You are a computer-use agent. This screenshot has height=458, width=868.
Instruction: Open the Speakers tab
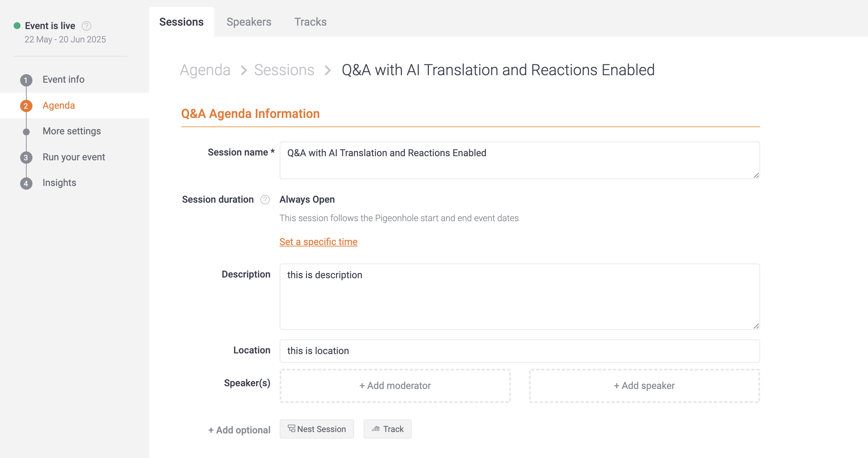pos(249,22)
